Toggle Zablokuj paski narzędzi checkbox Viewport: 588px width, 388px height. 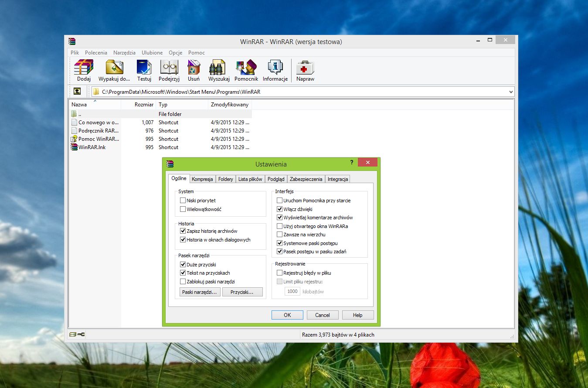[183, 282]
